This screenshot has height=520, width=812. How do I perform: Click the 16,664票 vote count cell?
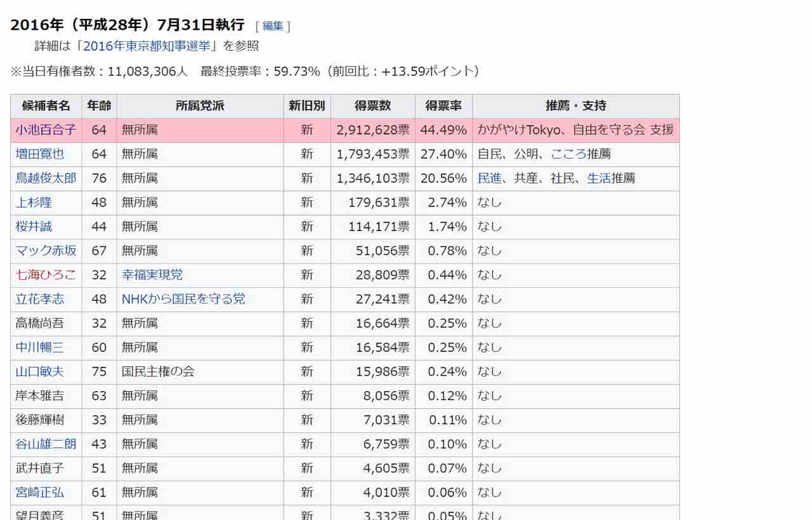373,323
